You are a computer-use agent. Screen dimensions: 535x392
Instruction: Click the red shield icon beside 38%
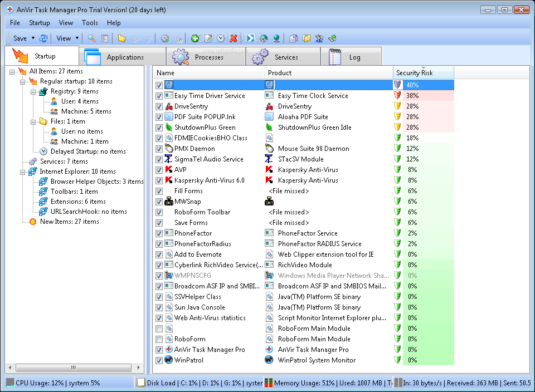click(x=397, y=95)
